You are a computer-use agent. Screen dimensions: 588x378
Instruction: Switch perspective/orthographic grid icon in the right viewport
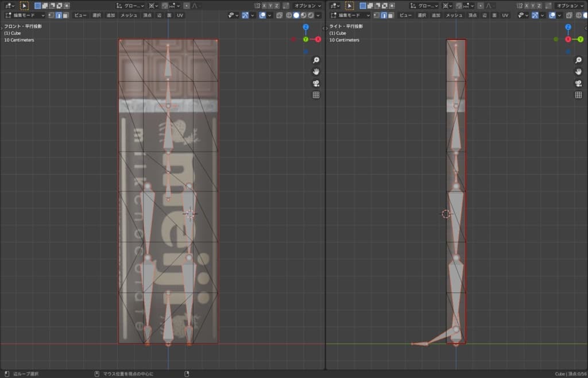[578, 95]
